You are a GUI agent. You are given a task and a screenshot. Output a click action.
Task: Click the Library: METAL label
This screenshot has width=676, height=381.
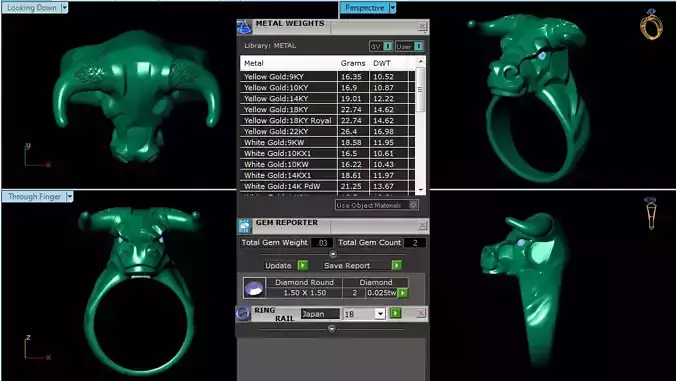click(x=270, y=46)
